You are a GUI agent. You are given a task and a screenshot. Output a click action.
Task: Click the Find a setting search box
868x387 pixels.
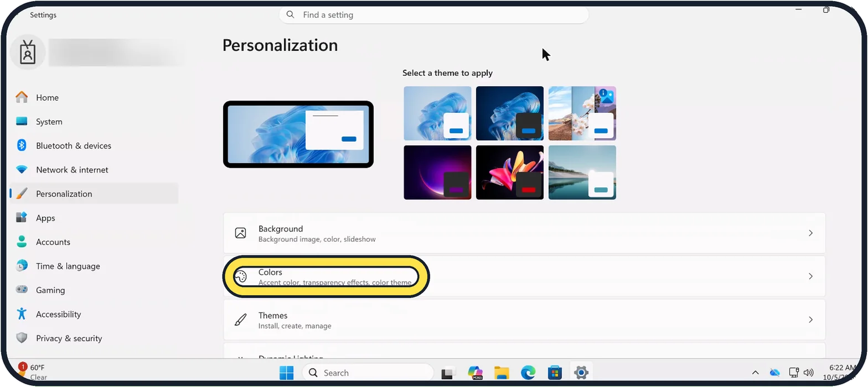[434, 15]
